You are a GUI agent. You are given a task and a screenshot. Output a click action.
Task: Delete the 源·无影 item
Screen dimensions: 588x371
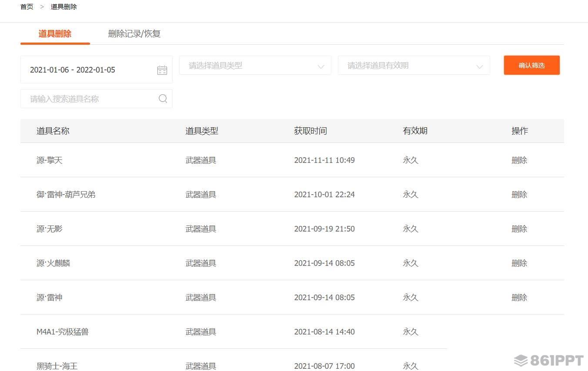tap(519, 229)
